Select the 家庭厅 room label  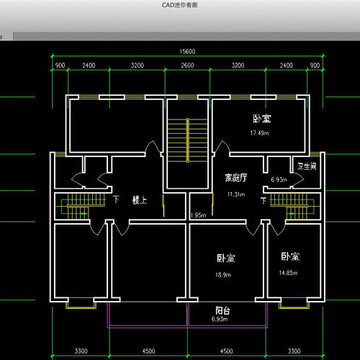coord(236,178)
